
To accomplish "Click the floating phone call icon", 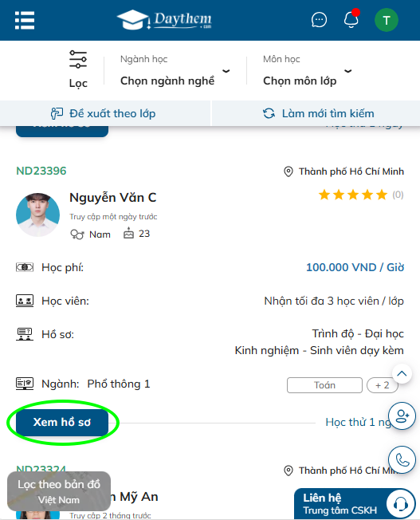I will [x=402, y=459].
